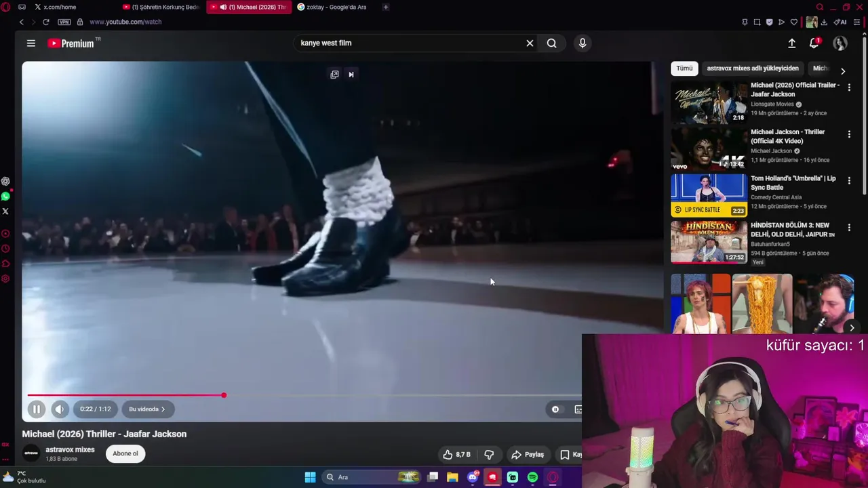Open the YouTube upload/create icon
The width and height of the screenshot is (868, 488).
pyautogui.click(x=791, y=43)
